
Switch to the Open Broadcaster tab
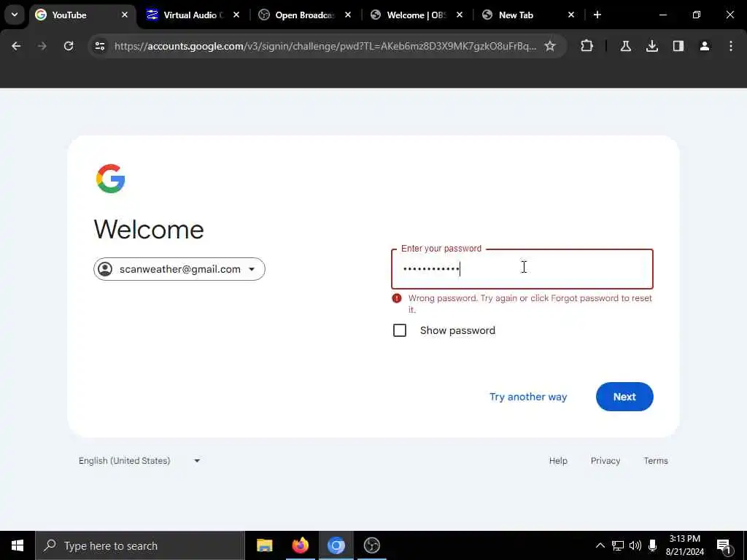[306, 15]
